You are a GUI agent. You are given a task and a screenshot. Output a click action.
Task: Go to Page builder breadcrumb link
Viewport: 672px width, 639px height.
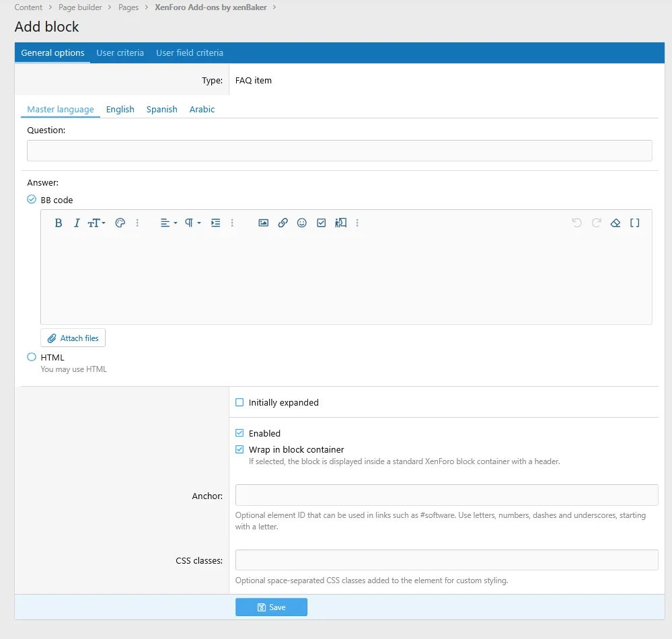(x=80, y=7)
